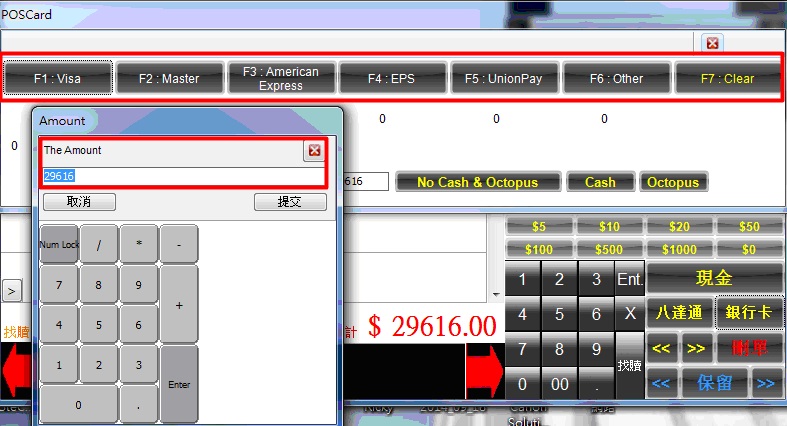787x426 pixels.
Task: Click the $5 quick cash button
Action: click(539, 226)
